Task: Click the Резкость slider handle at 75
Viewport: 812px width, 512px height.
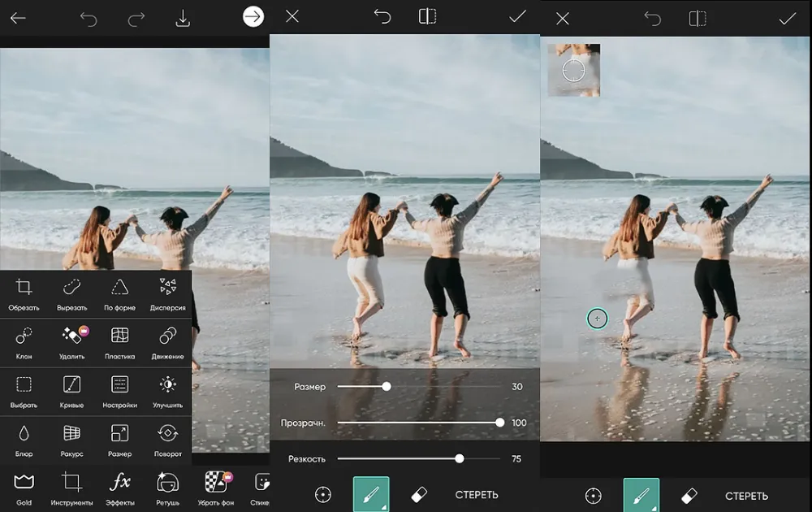Action: coord(460,458)
